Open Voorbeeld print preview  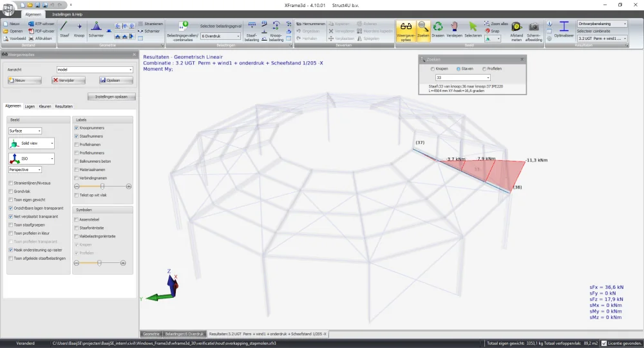[x=15, y=38]
